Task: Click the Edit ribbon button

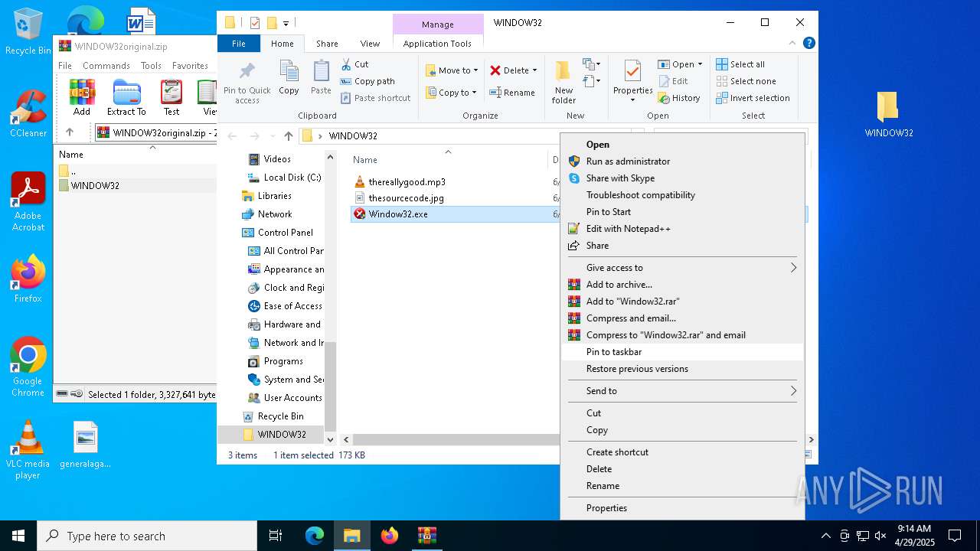Action: (x=673, y=81)
